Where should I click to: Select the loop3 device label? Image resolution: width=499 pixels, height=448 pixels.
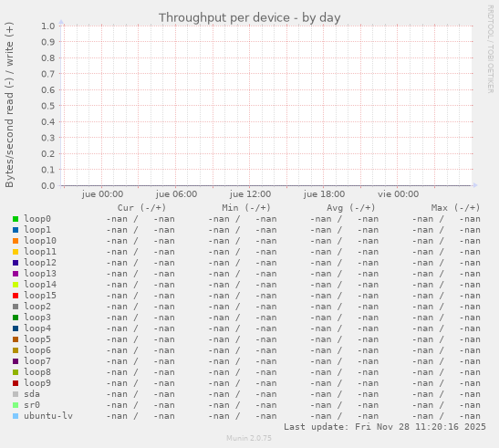pyautogui.click(x=37, y=318)
